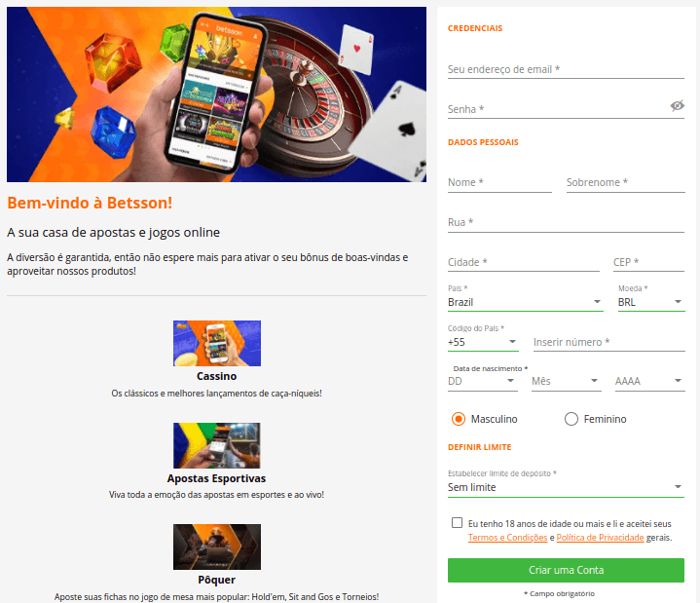This screenshot has width=700, height=603.
Task: Click the Pôquer thumbnail image
Action: click(217, 546)
